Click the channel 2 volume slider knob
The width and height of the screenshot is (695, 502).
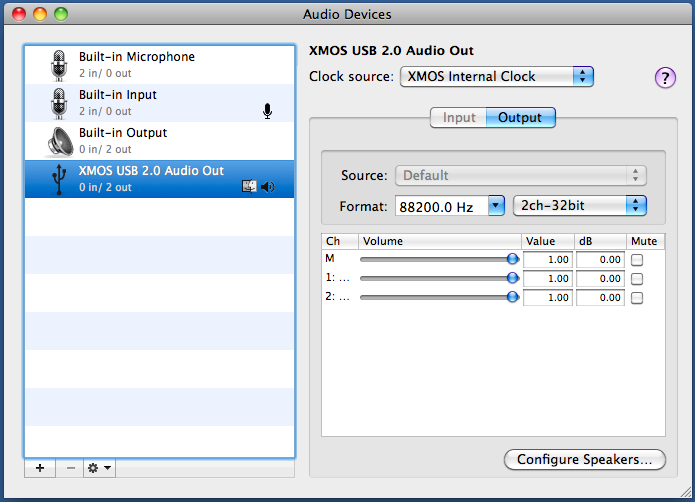[x=513, y=297]
